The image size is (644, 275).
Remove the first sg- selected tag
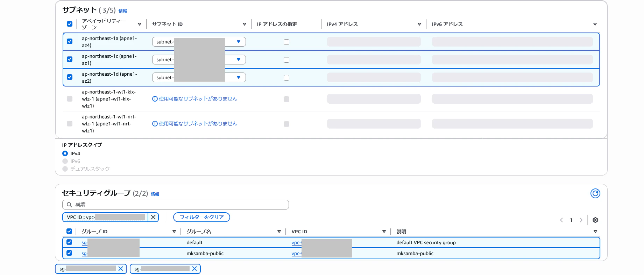[121, 269]
